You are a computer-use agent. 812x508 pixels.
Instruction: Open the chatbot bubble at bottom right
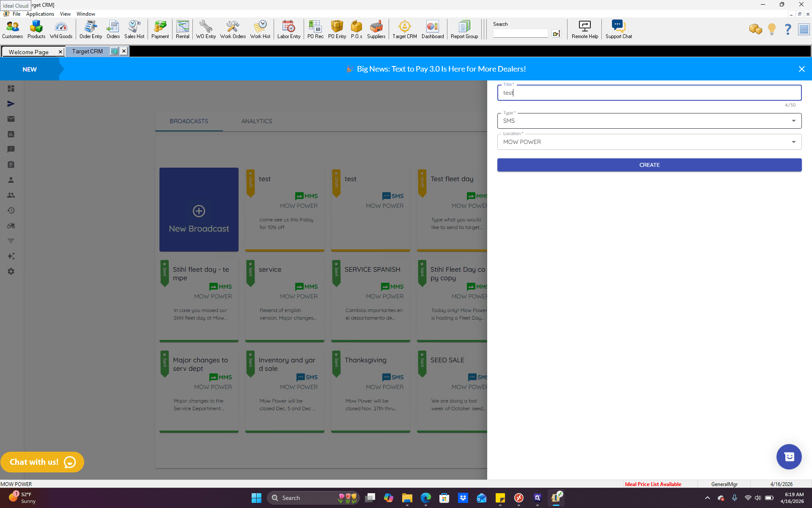point(789,456)
